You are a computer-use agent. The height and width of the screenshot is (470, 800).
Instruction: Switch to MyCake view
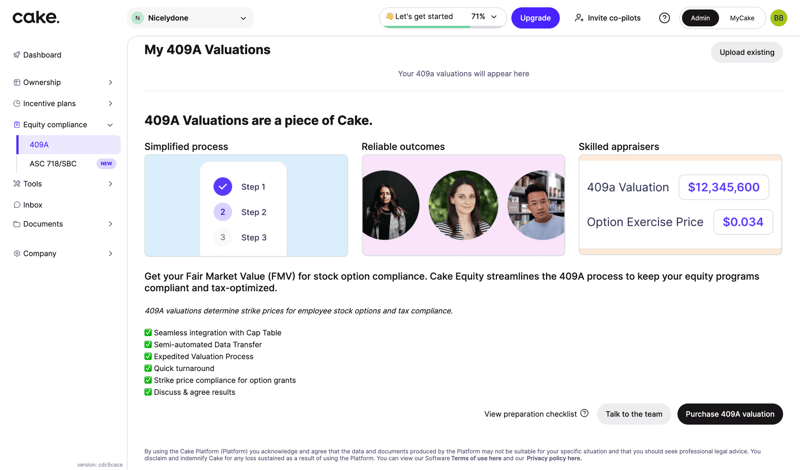[x=742, y=18]
